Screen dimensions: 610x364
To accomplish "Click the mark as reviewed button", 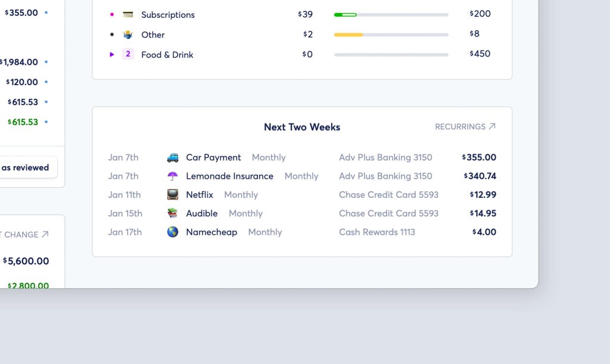I will tap(27, 167).
